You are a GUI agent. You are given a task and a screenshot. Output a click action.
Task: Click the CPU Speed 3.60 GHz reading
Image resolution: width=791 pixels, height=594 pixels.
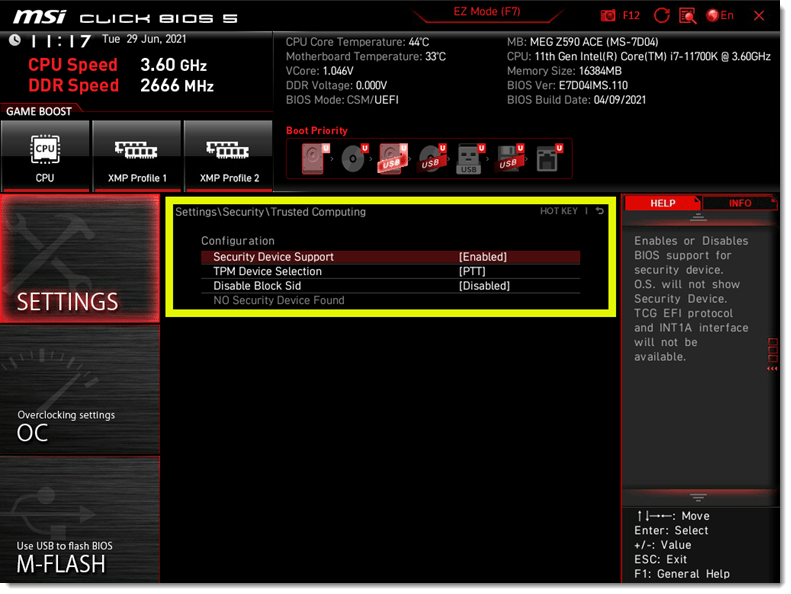(x=118, y=65)
